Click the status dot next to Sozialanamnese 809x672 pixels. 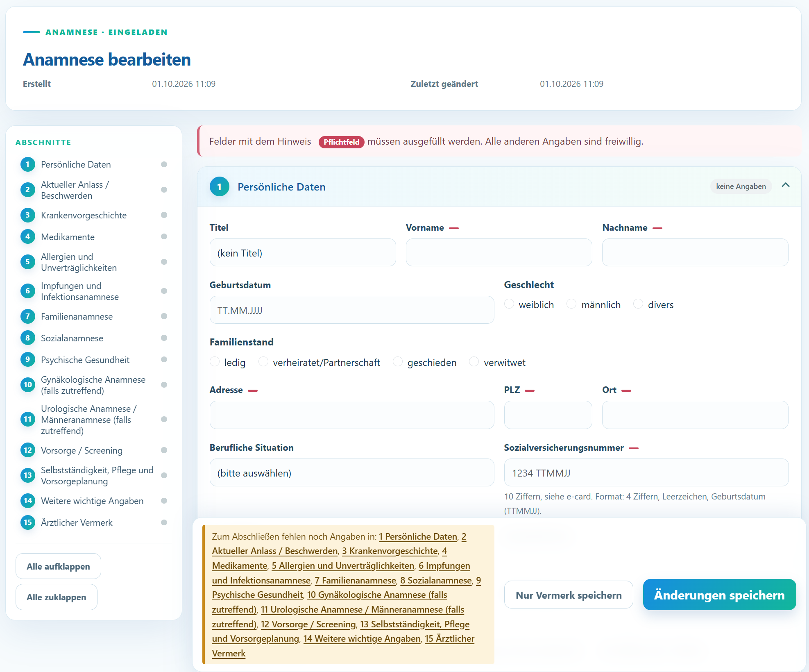(x=164, y=338)
